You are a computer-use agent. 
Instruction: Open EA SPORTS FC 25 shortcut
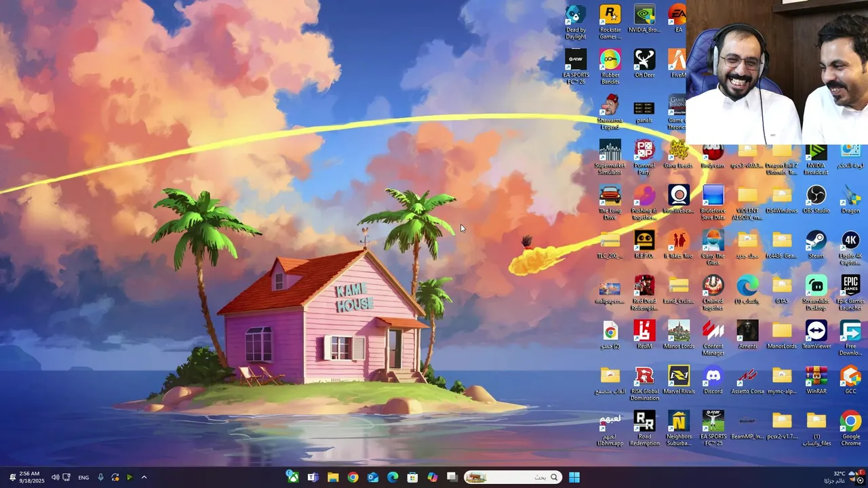click(713, 428)
